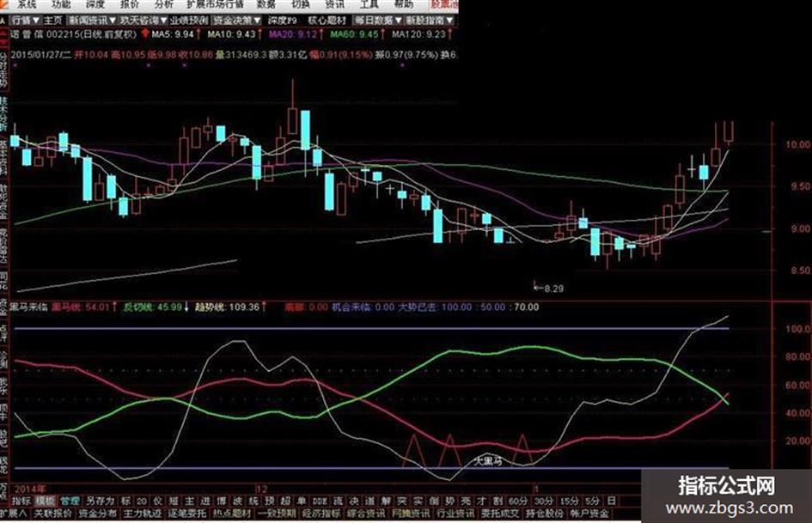
Task: Select the green MA60: 9.45 value
Action: 355,34
